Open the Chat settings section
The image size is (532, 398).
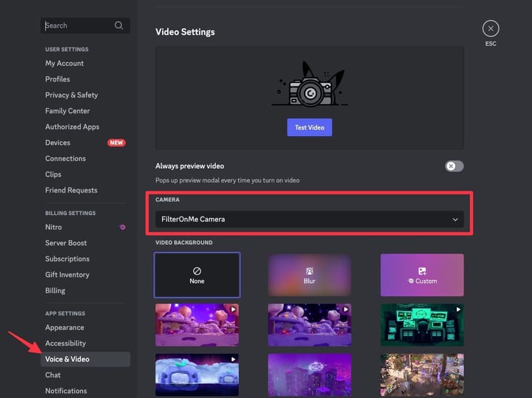click(x=53, y=375)
